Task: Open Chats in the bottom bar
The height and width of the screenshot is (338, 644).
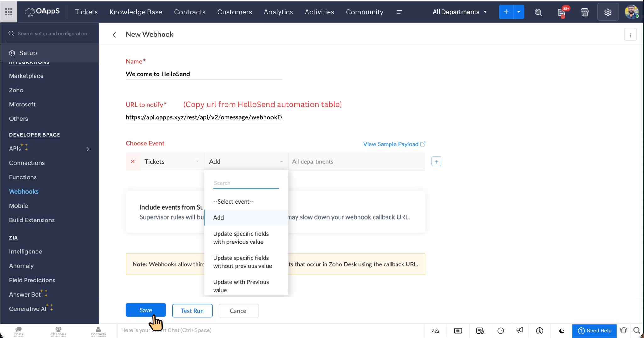Action: point(19,331)
